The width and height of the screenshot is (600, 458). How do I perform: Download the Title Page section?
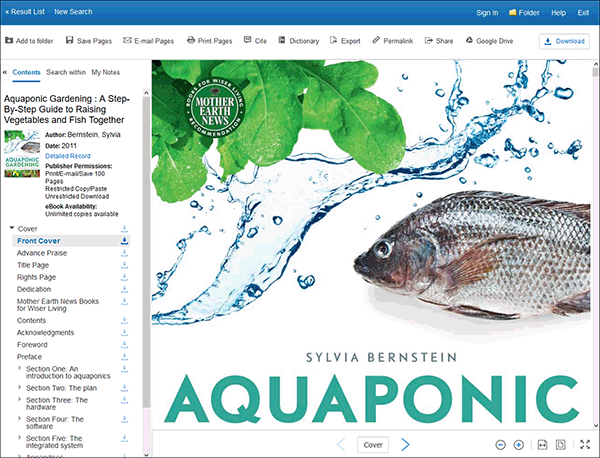[x=124, y=265]
